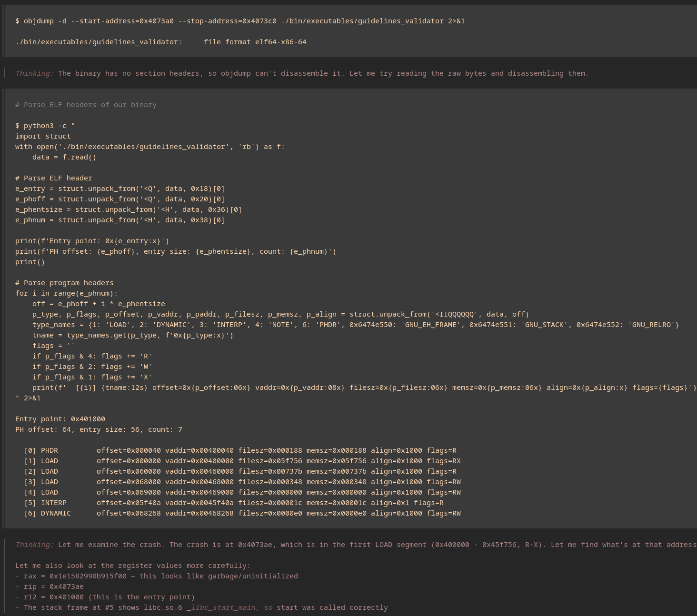Select the 'off = e_phoff + i * e_phentsize' line
This screenshot has height=616, width=697.
(99, 304)
